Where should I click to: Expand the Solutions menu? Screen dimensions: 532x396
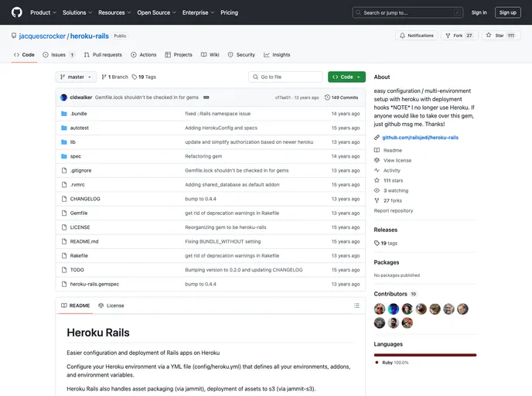pyautogui.click(x=77, y=12)
